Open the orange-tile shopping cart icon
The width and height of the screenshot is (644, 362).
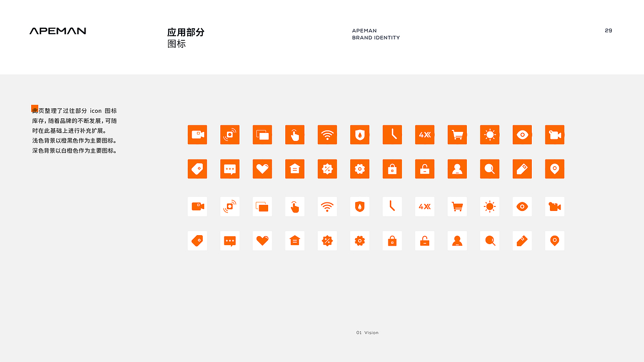[457, 135]
